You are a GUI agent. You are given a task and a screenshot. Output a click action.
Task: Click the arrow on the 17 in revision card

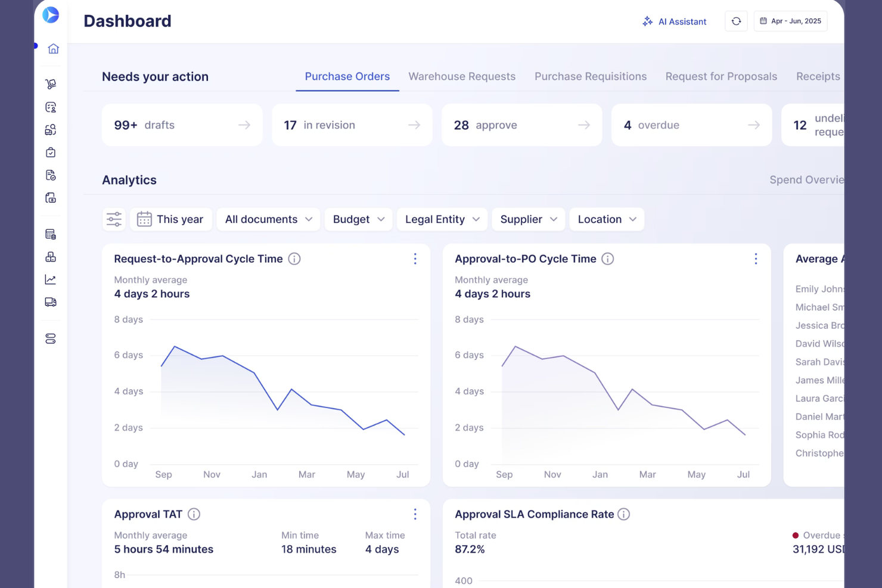(414, 125)
